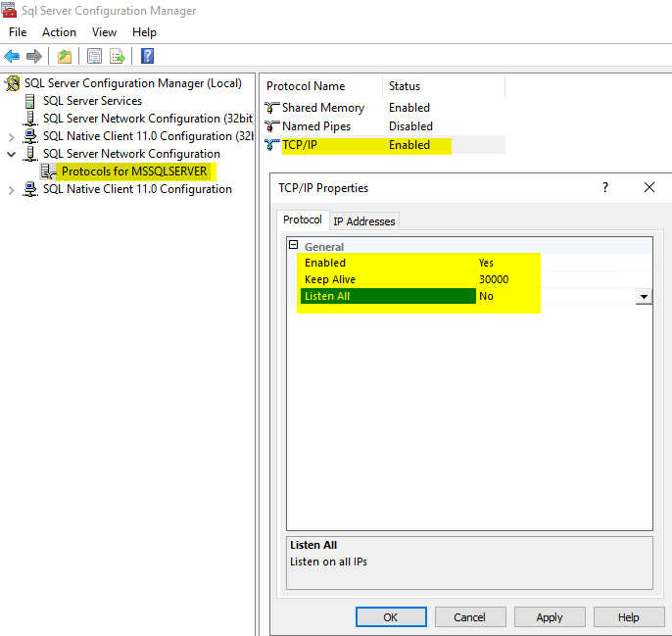672x636 pixels.
Task: Open the Action menu
Action: [x=59, y=32]
